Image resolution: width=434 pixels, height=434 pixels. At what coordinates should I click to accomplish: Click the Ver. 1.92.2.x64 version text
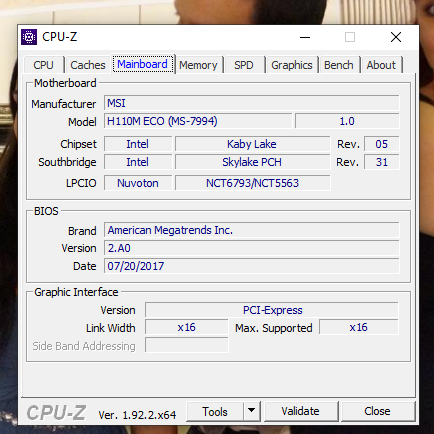(137, 415)
